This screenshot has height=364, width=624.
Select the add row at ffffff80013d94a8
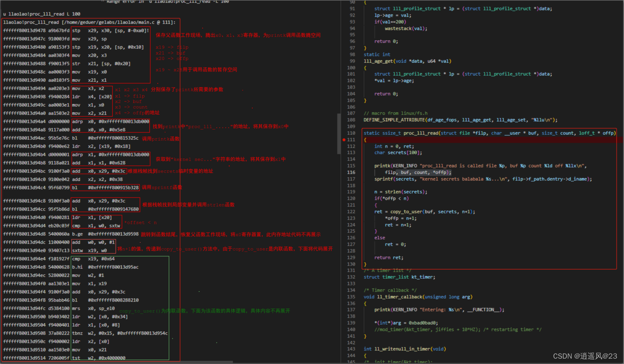tap(64, 130)
